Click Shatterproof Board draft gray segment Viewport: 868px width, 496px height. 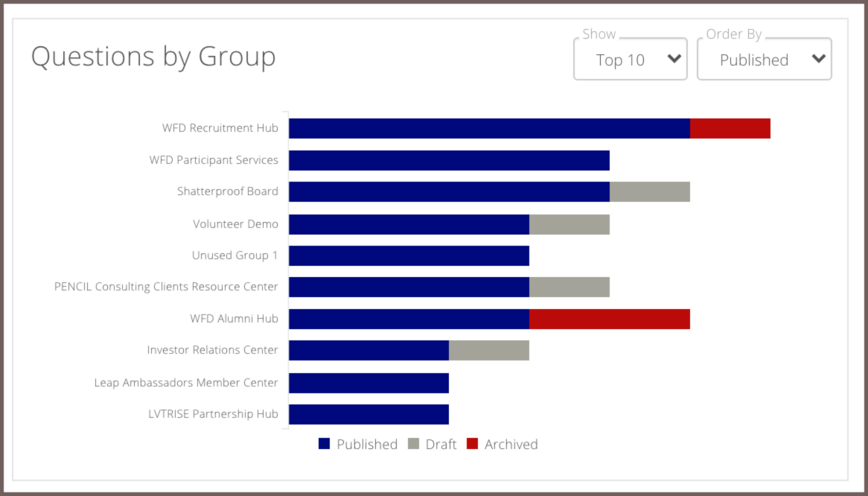(x=650, y=191)
